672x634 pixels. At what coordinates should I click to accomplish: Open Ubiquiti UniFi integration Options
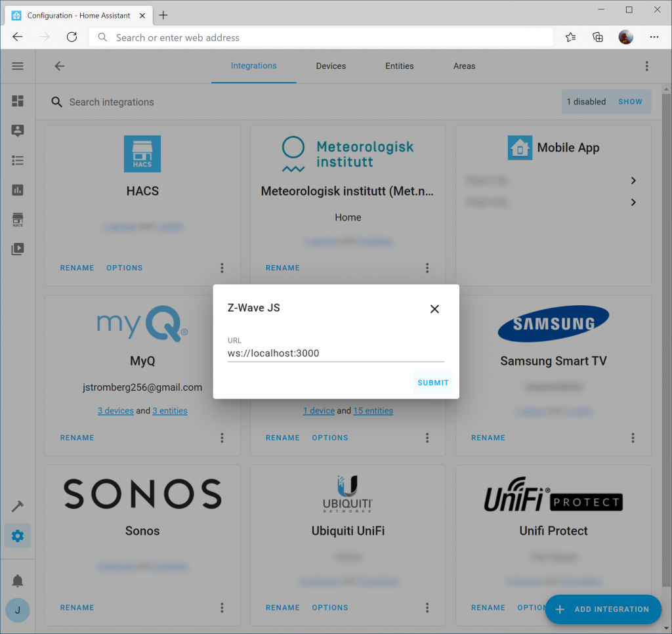tap(330, 608)
